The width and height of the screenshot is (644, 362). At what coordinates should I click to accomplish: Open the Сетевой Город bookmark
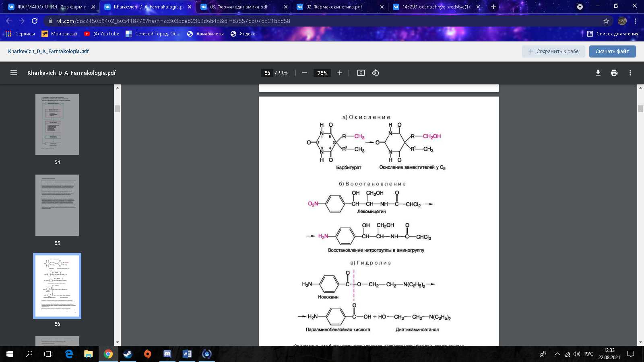point(153,34)
